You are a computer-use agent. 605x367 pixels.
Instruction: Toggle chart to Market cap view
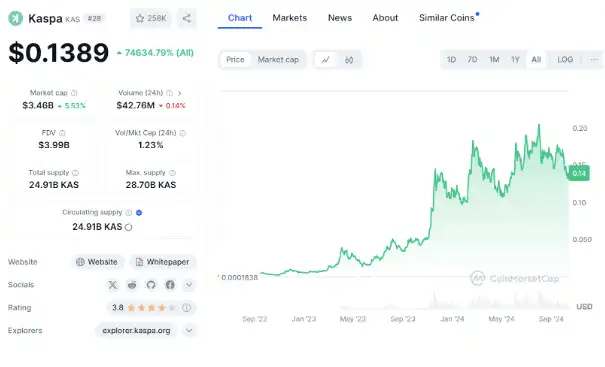tap(278, 60)
